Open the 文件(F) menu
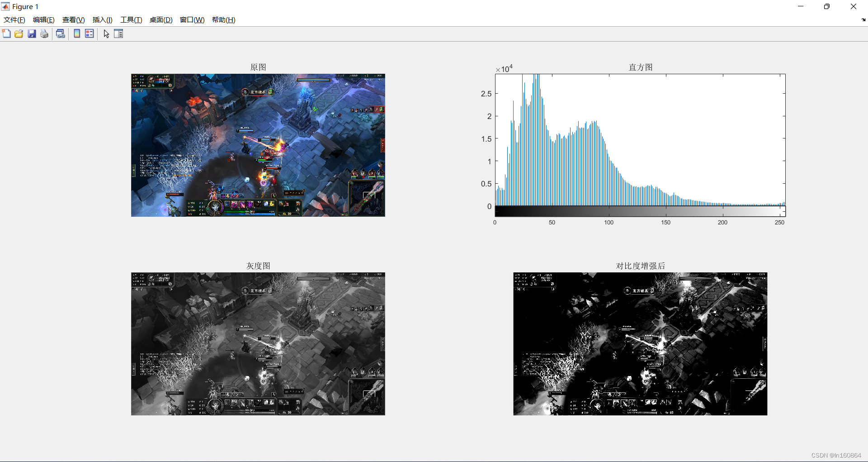Screen dimensions: 868x462 pyautogui.click(x=14, y=19)
